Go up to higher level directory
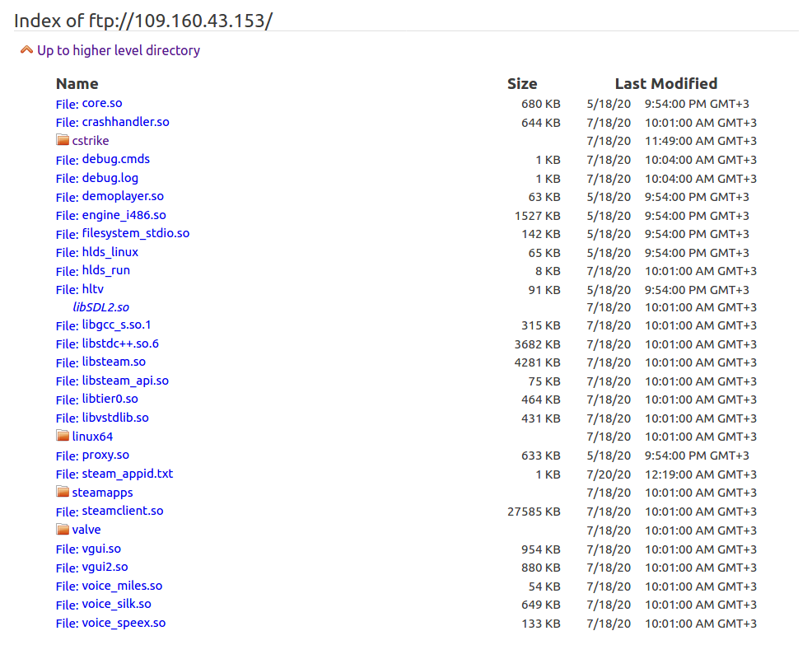This screenshot has width=812, height=659. click(x=119, y=50)
